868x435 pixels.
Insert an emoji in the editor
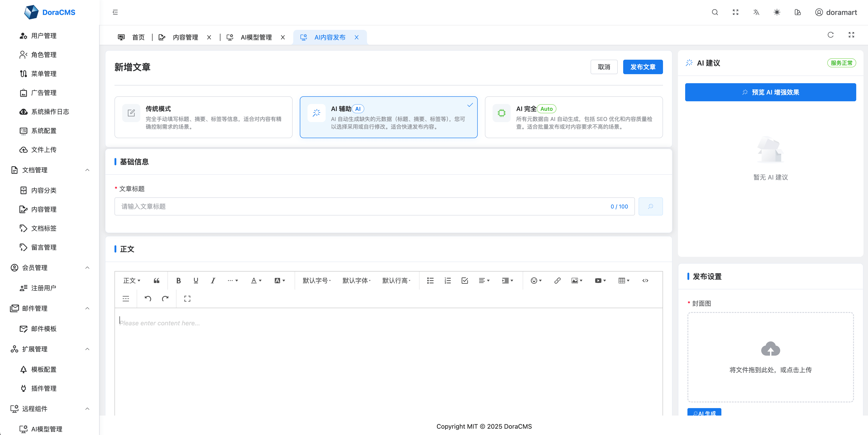534,280
